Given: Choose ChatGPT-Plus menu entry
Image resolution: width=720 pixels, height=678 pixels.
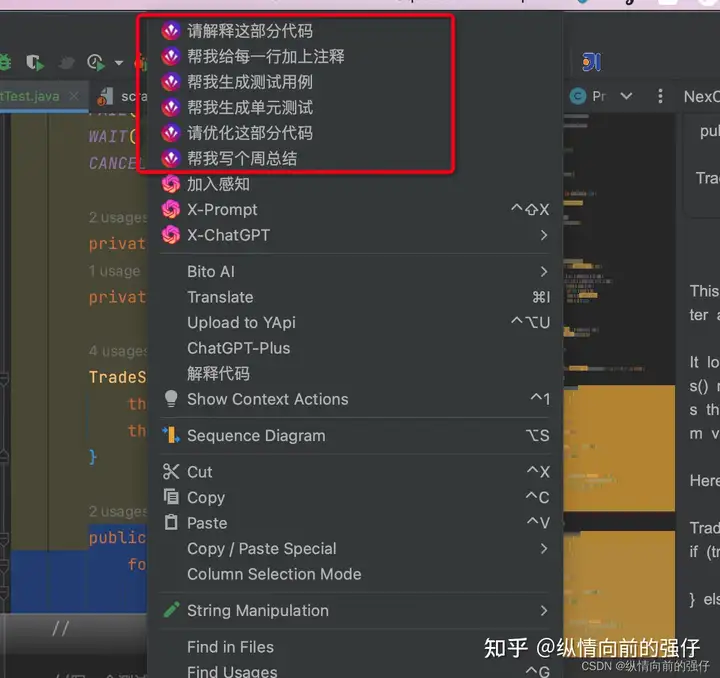Looking at the screenshot, I should click(x=354, y=348).
